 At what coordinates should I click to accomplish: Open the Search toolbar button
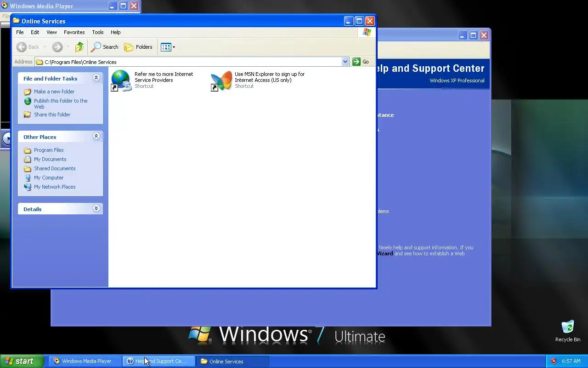click(105, 47)
